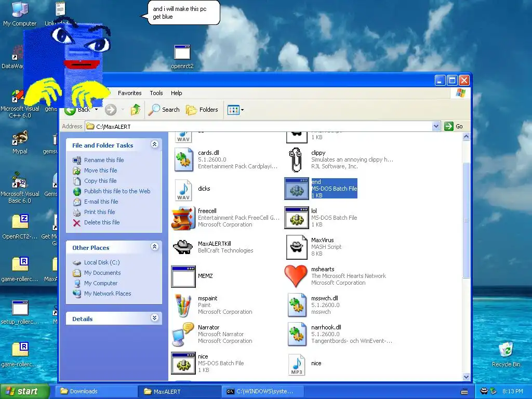Select the MEMZ application icon

coord(183,276)
